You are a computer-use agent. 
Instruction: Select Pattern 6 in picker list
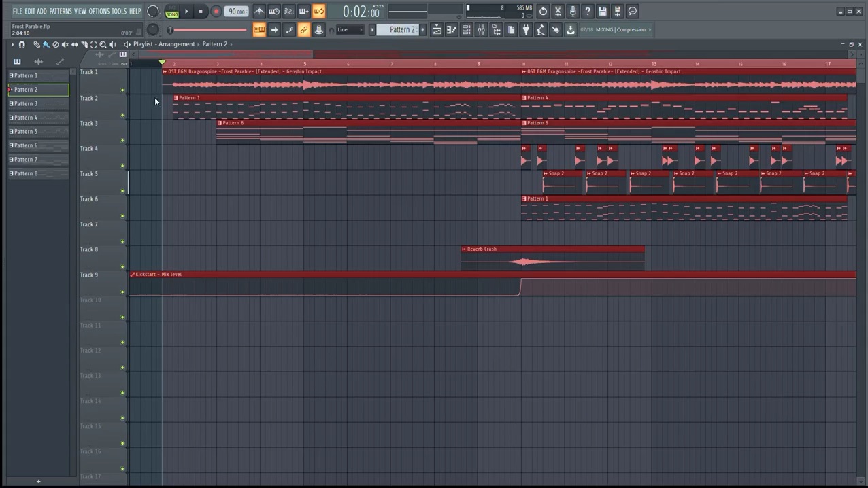pyautogui.click(x=38, y=145)
